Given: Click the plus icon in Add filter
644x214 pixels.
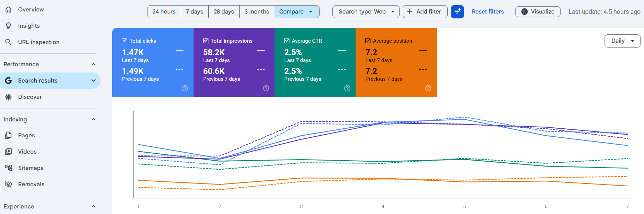Looking at the screenshot, I should tap(410, 12).
